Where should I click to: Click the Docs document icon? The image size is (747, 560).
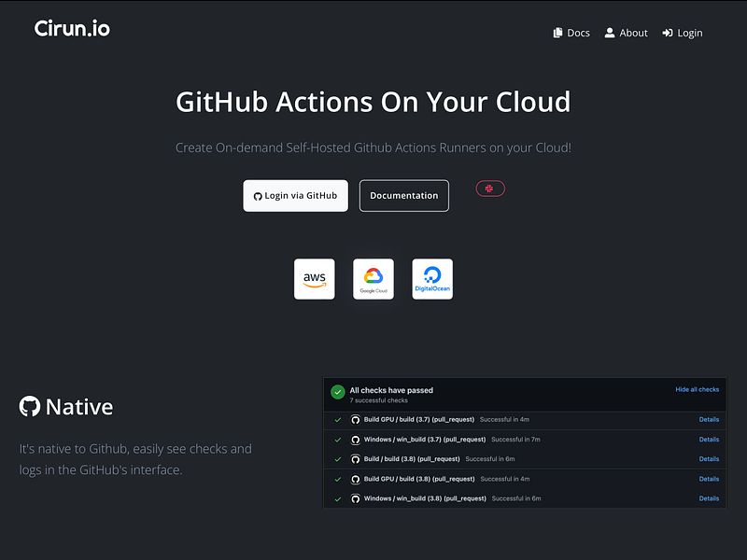coord(557,33)
